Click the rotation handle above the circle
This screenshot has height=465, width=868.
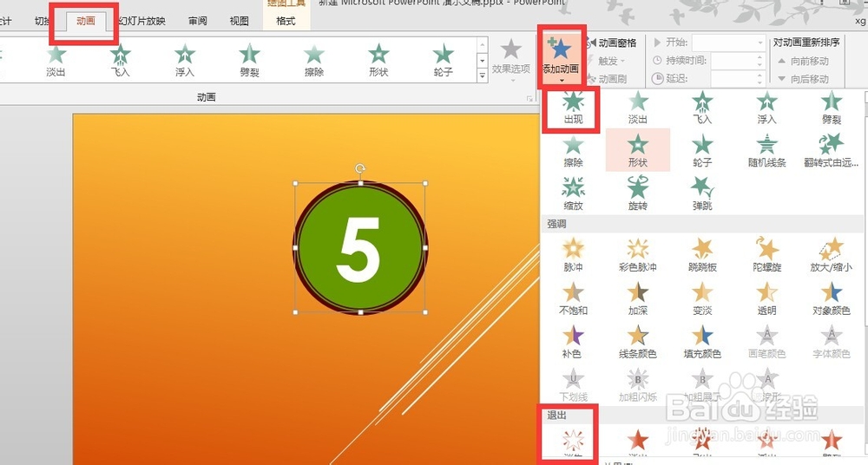[360, 167]
